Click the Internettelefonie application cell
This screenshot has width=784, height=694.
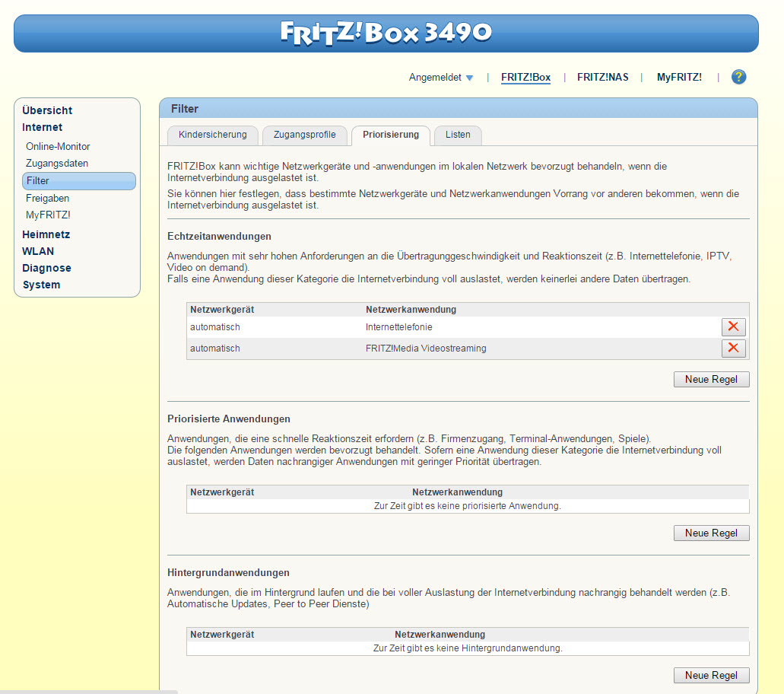[x=399, y=327]
